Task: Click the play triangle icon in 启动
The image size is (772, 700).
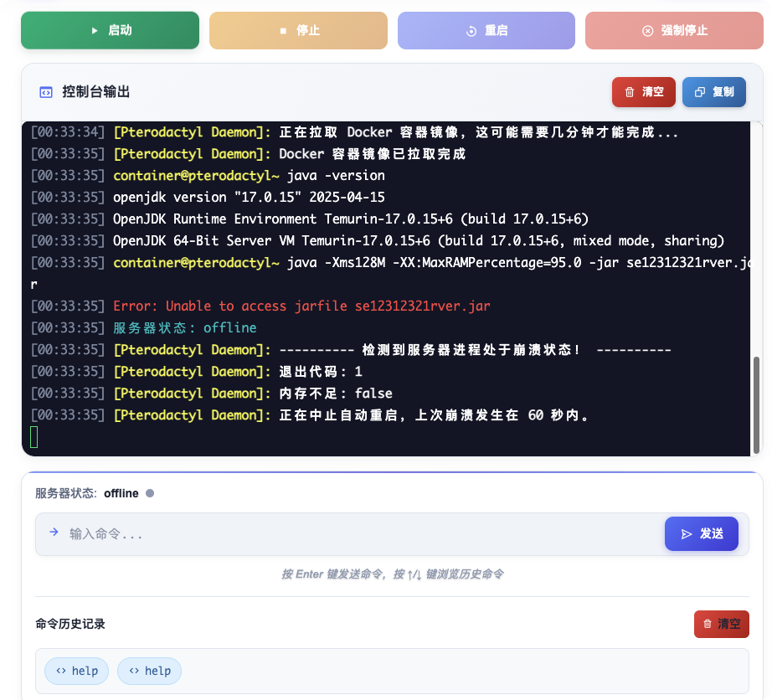Action: tap(95, 30)
